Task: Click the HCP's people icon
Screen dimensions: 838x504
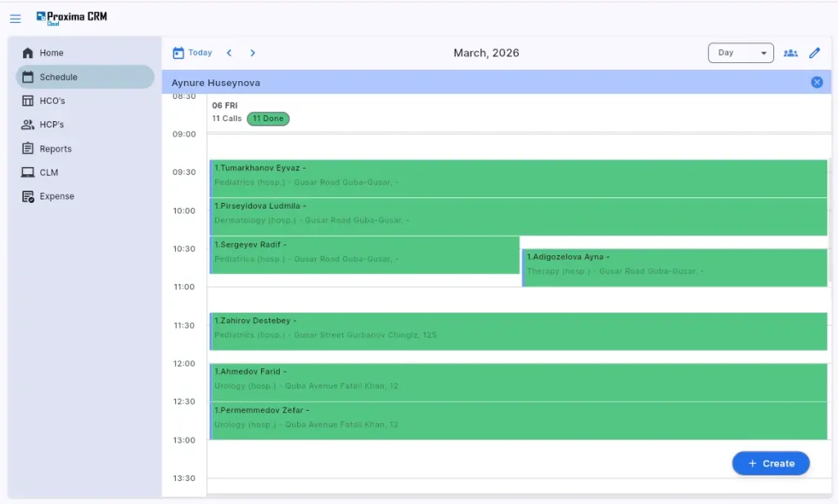Action: pos(28,124)
